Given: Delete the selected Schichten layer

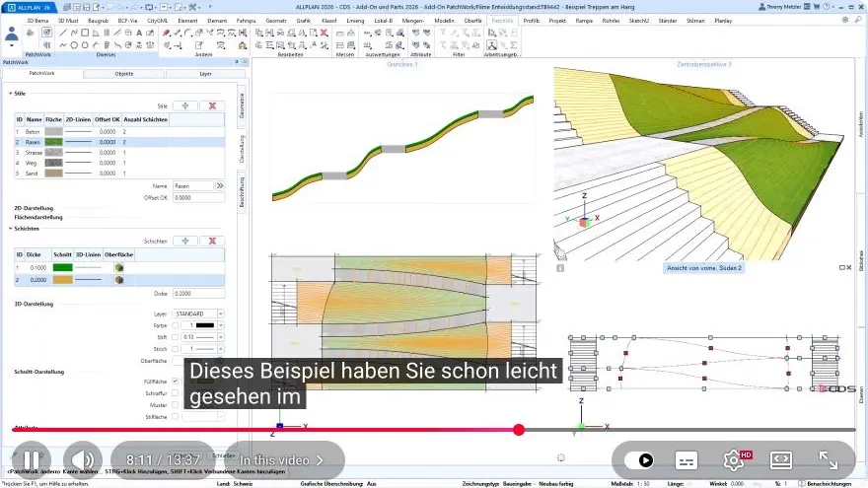Looking at the screenshot, I should [212, 241].
